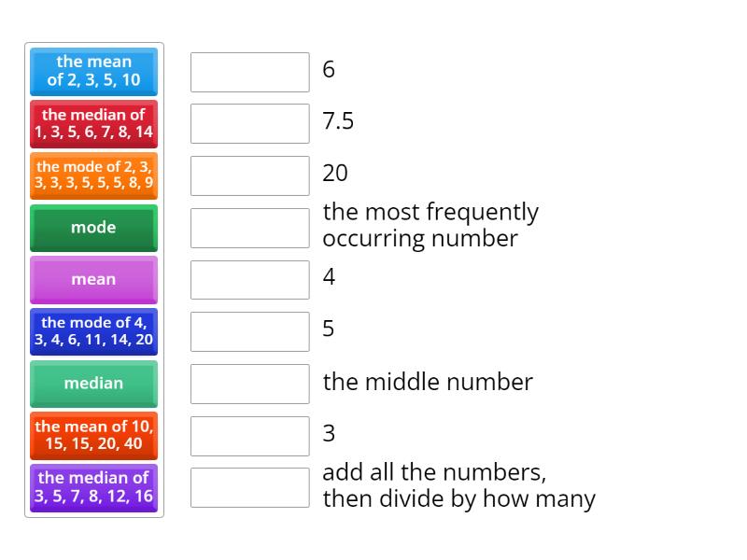747x560 pixels.
Task: Click the green 'mode' tile
Action: point(93,227)
